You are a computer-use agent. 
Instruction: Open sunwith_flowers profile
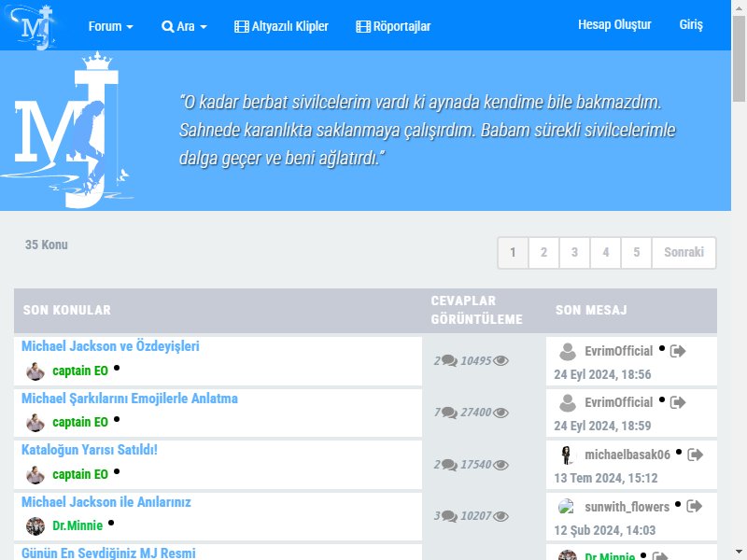(x=627, y=507)
